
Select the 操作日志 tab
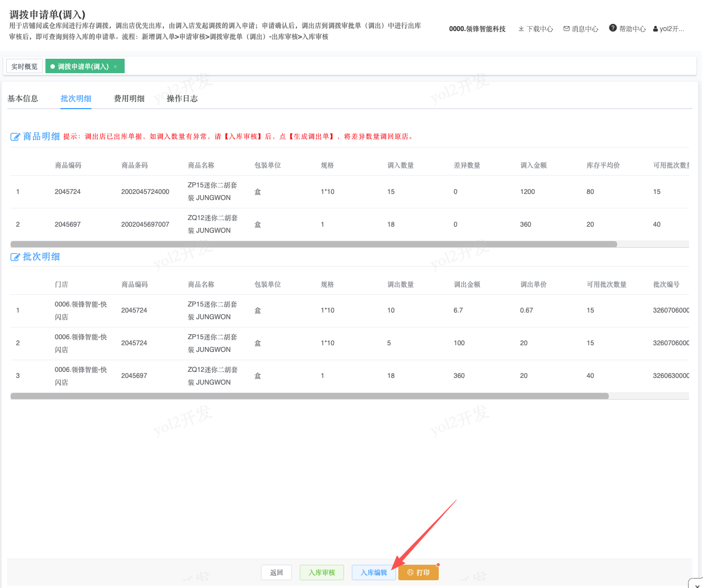[182, 99]
